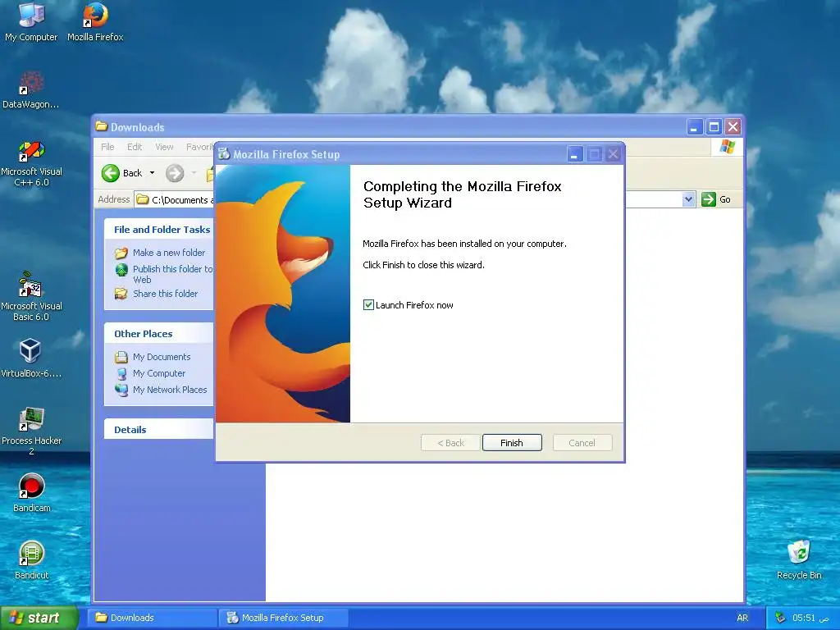Open My Documents link in Other Places
The width and height of the screenshot is (840, 630).
pyautogui.click(x=162, y=357)
